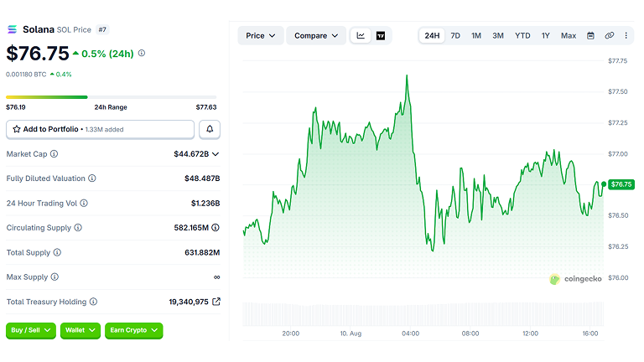
Task: Open 24 Hour Trading Vol info icon
Action: 84,203
